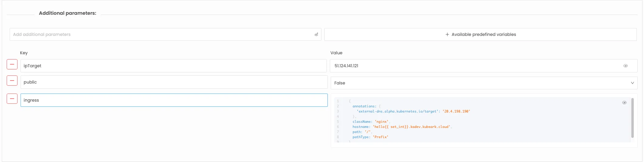Click the external-dns annotation line

[413, 111]
